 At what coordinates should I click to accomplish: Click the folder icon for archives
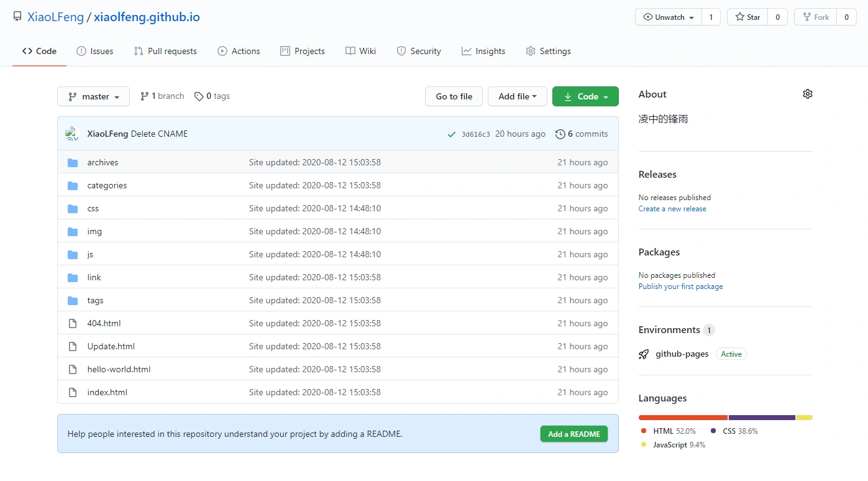coord(73,163)
